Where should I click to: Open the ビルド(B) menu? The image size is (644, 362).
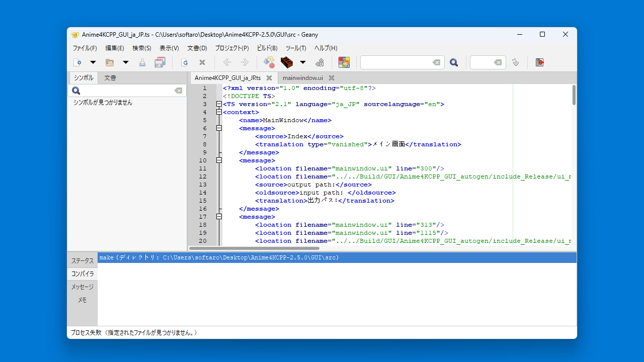(x=267, y=48)
